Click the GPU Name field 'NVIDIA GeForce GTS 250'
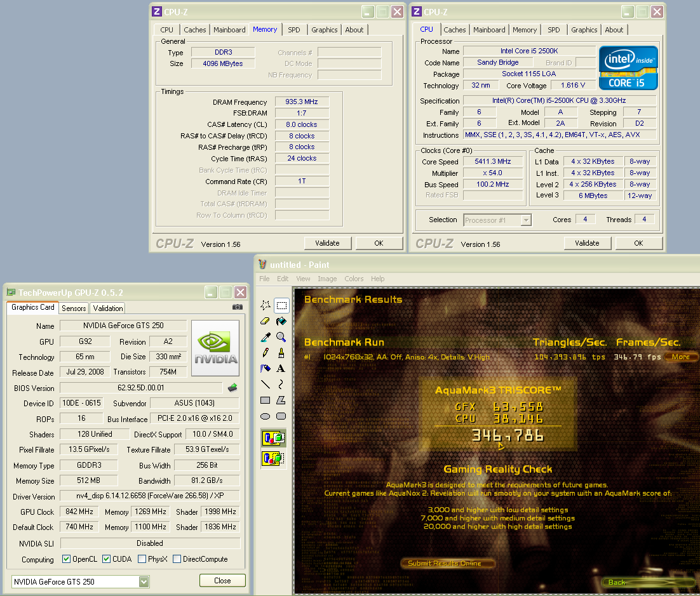Screen dimensions: 700x596 123,326
